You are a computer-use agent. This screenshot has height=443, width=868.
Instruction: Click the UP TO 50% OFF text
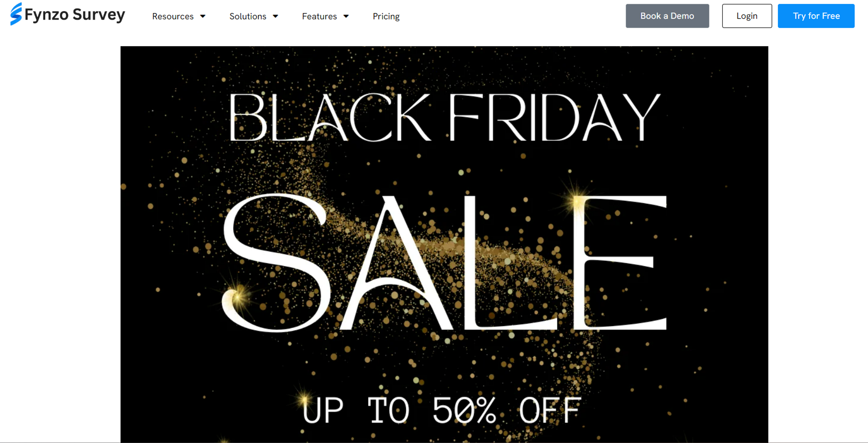[441, 410]
